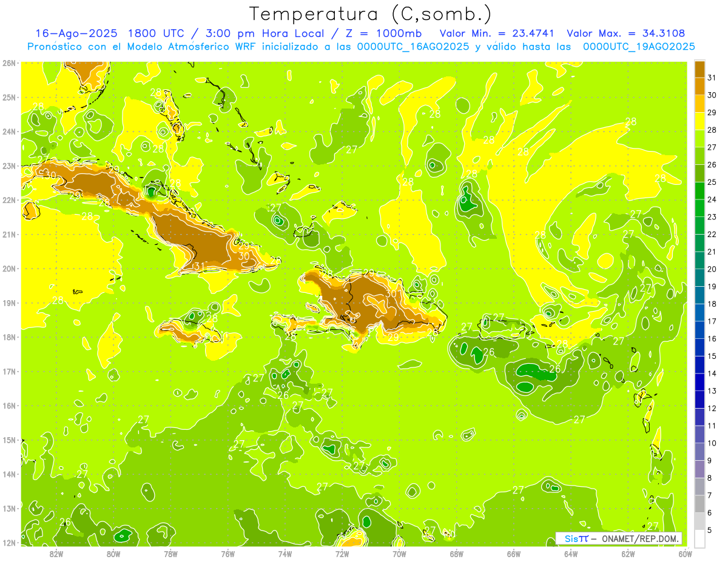This screenshot has height=562, width=728.
Task: Click the '72W' longitude axis label
Action: point(342,554)
